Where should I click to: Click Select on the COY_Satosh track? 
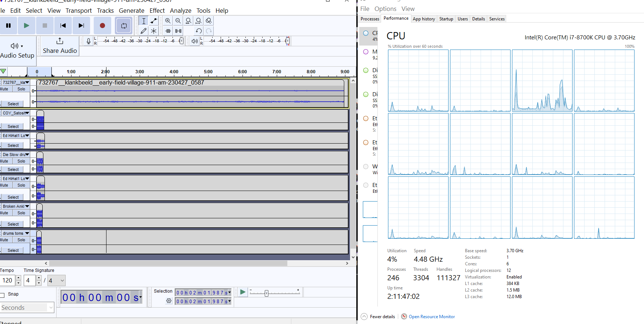point(13,126)
